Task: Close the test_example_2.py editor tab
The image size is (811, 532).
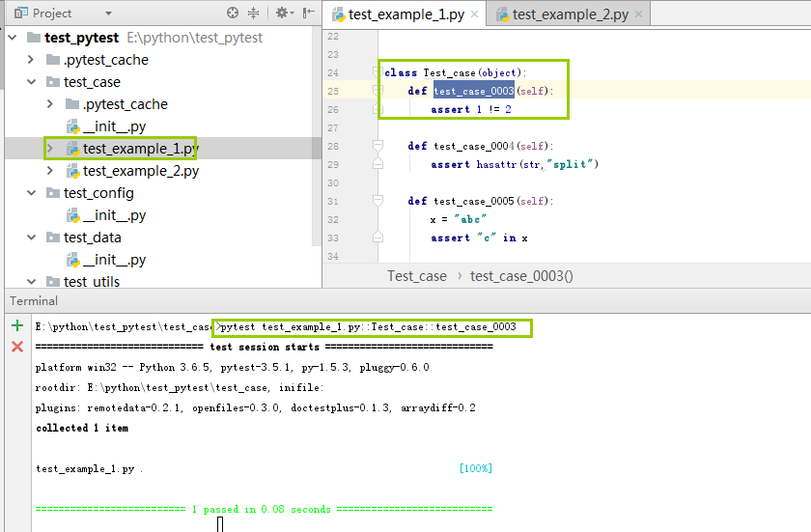Action: (x=639, y=14)
